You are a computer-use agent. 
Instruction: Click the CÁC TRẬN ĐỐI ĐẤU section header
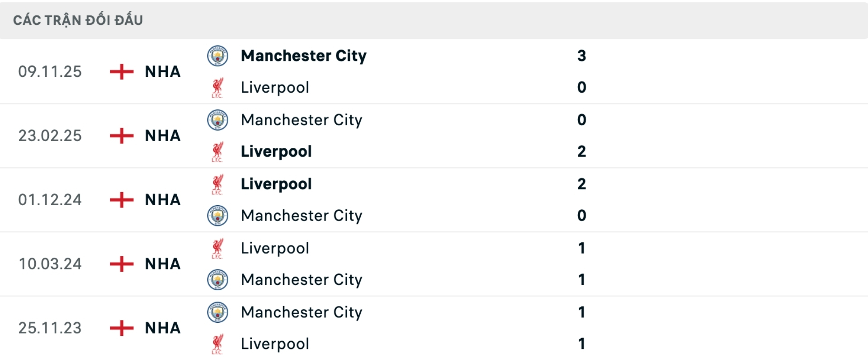(77, 19)
